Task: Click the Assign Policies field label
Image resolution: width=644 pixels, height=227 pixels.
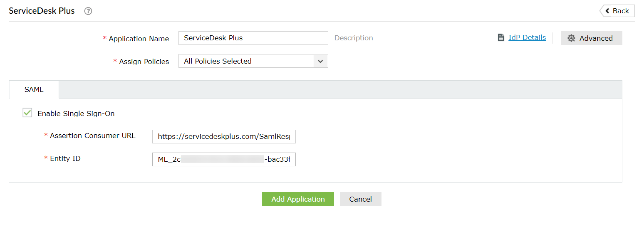Action: [x=144, y=62]
